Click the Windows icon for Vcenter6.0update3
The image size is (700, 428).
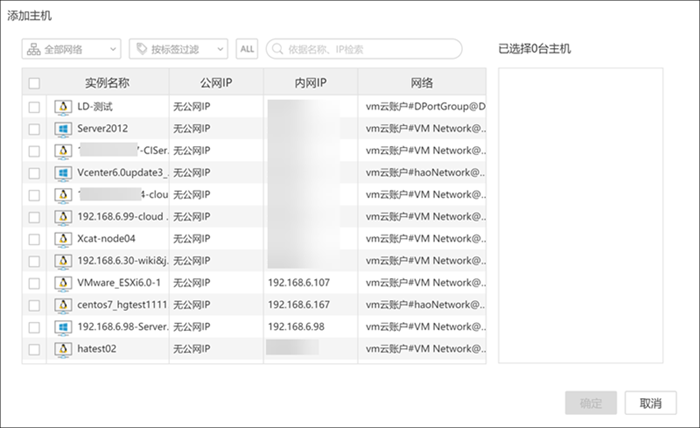click(x=62, y=172)
